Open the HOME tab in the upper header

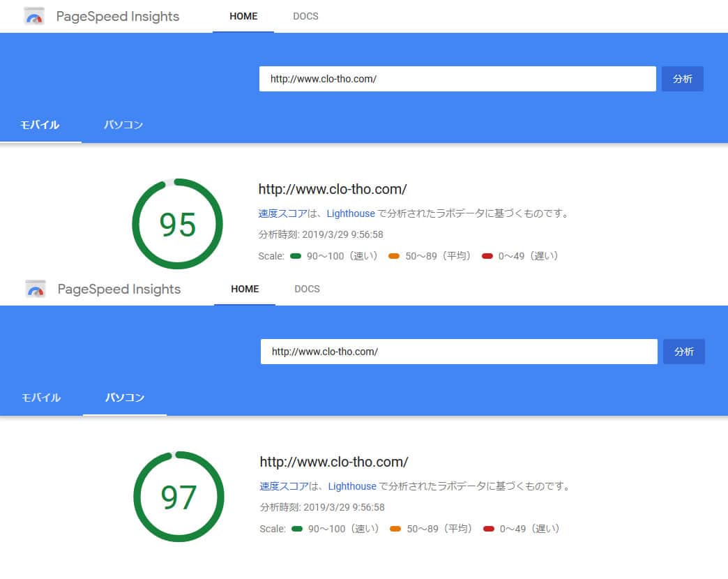point(243,16)
